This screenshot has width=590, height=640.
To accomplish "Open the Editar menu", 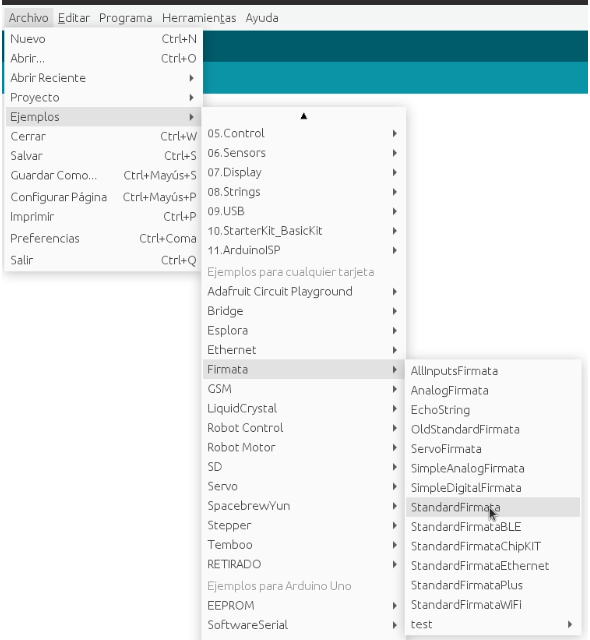I will (x=74, y=18).
